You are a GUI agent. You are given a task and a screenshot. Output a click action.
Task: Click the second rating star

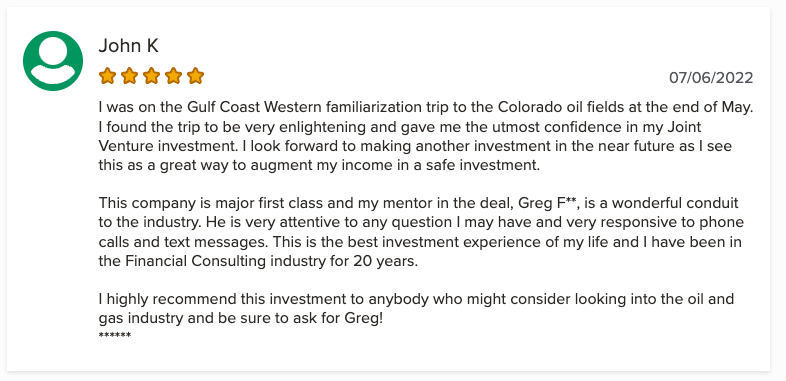point(129,76)
